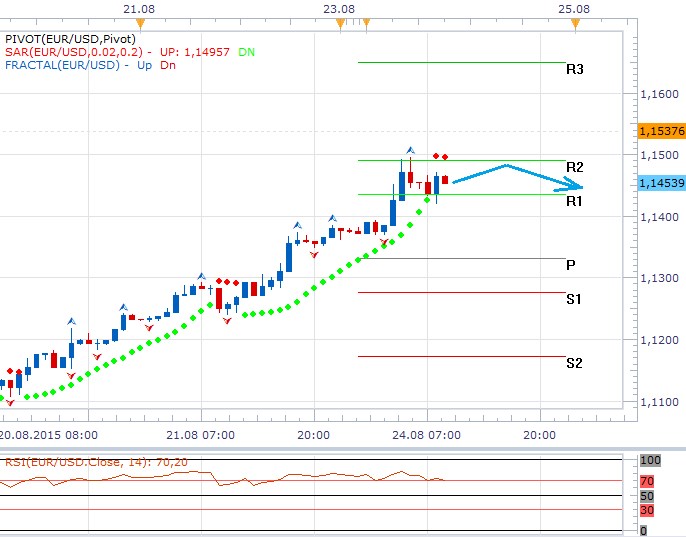
Task: Click the blue 1,14539 current price tag
Action: click(x=660, y=184)
